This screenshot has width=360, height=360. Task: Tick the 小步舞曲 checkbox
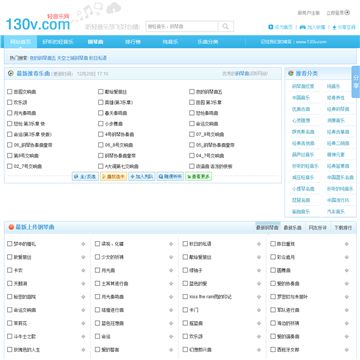coord(101,124)
